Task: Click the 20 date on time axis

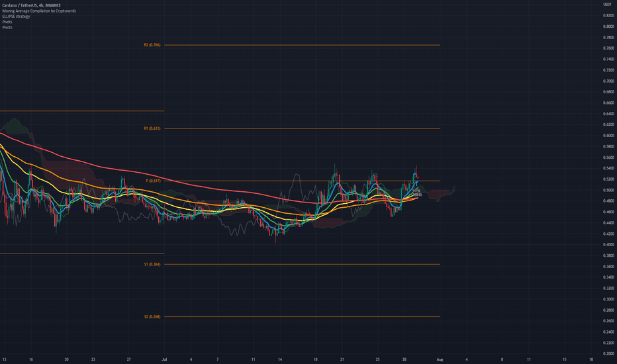Action: [66, 359]
